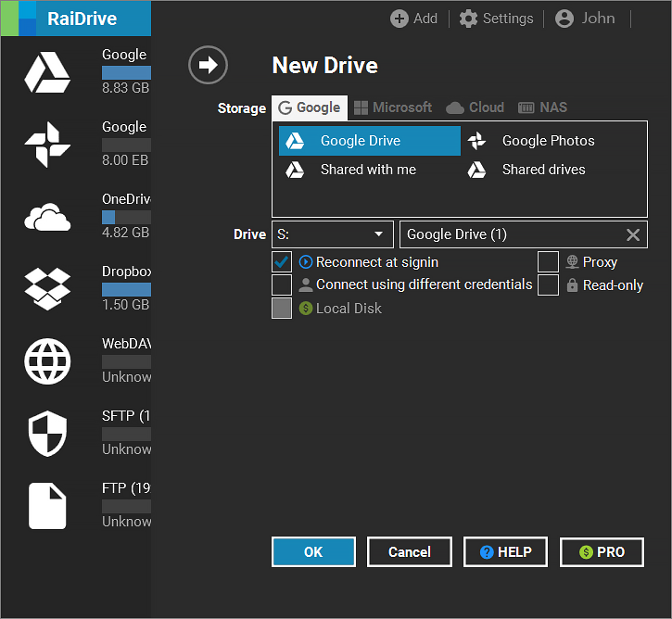
Task: Switch to the Google storage tab
Action: (x=310, y=107)
